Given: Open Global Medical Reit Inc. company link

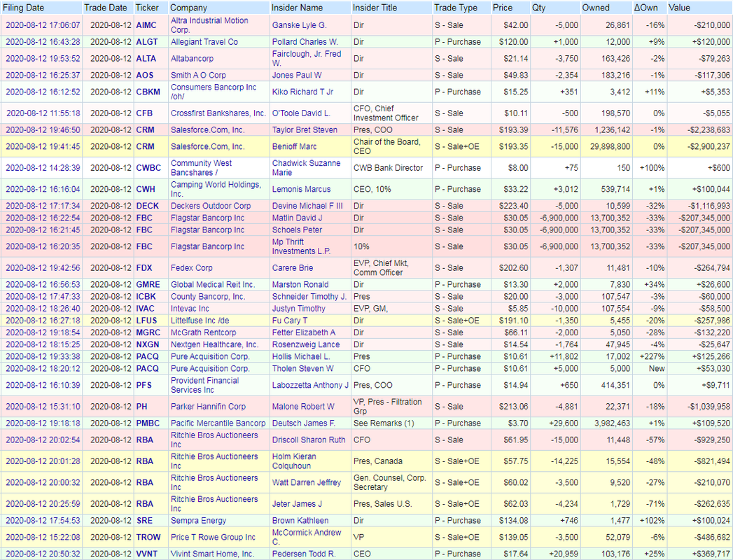Looking at the screenshot, I should 213,285.
